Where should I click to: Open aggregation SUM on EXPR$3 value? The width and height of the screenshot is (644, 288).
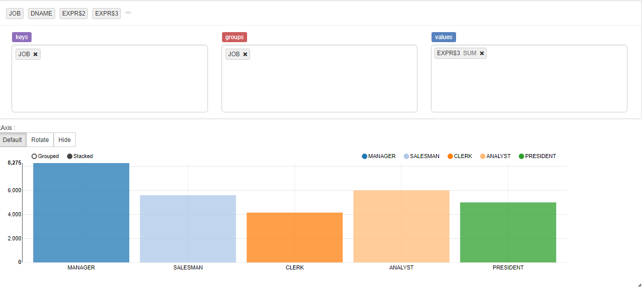pos(470,53)
